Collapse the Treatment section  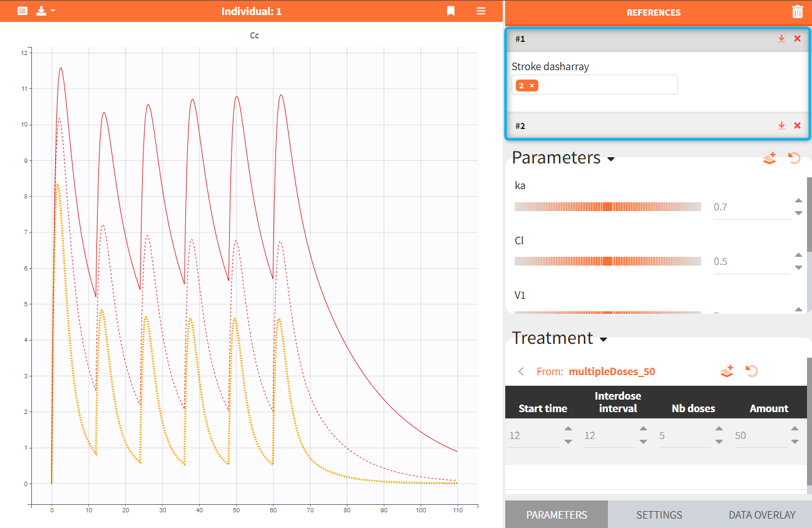tap(604, 339)
